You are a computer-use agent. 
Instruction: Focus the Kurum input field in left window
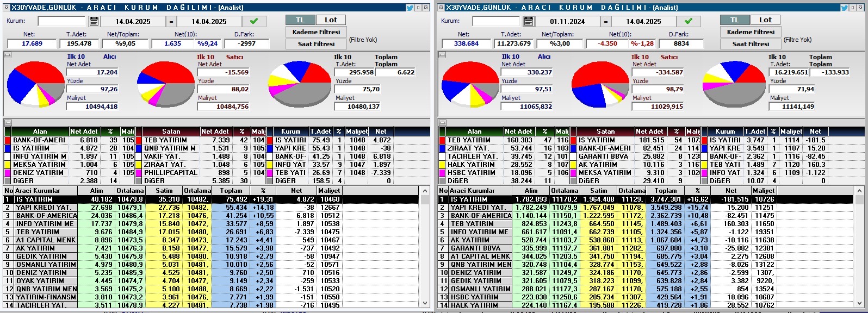61,21
